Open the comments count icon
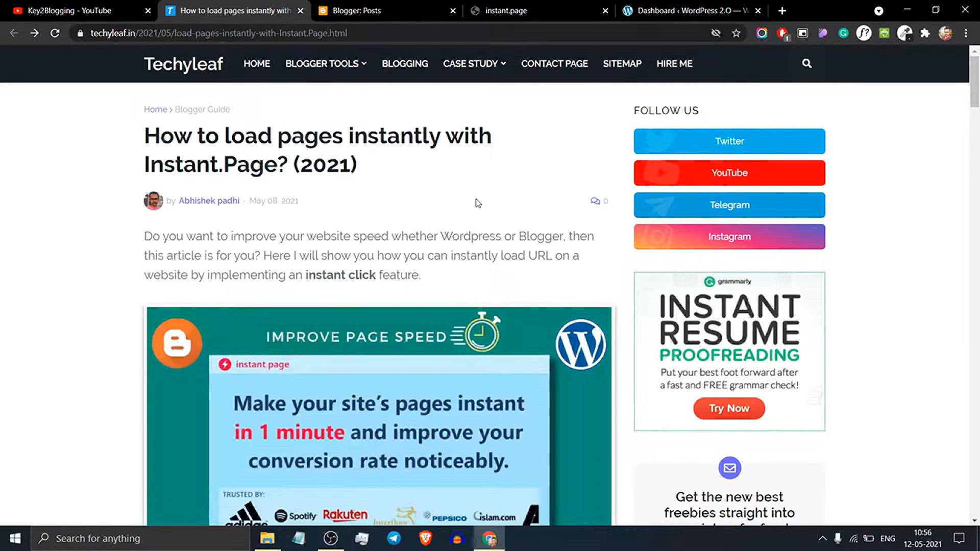Viewport: 980px width, 551px height. coord(595,201)
